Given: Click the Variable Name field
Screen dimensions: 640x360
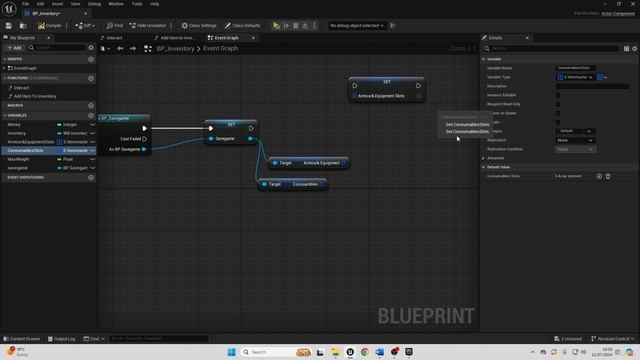Looking at the screenshot, I should 576,68.
